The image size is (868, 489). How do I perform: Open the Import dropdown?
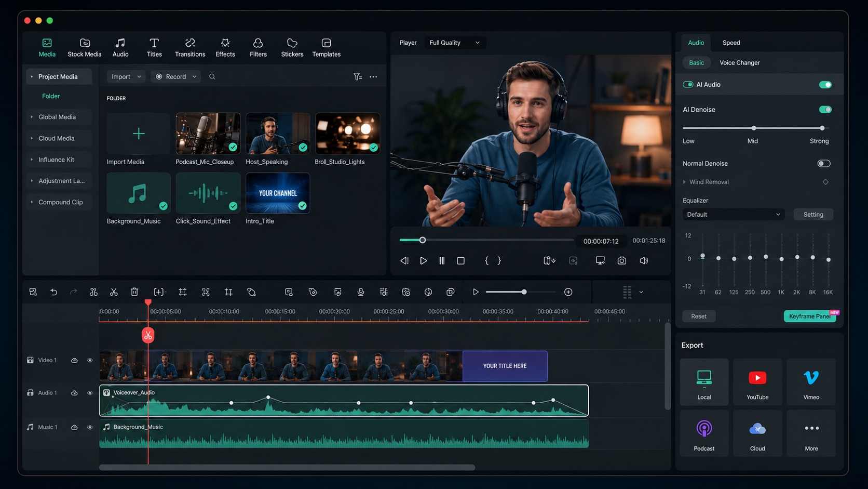[x=126, y=76]
